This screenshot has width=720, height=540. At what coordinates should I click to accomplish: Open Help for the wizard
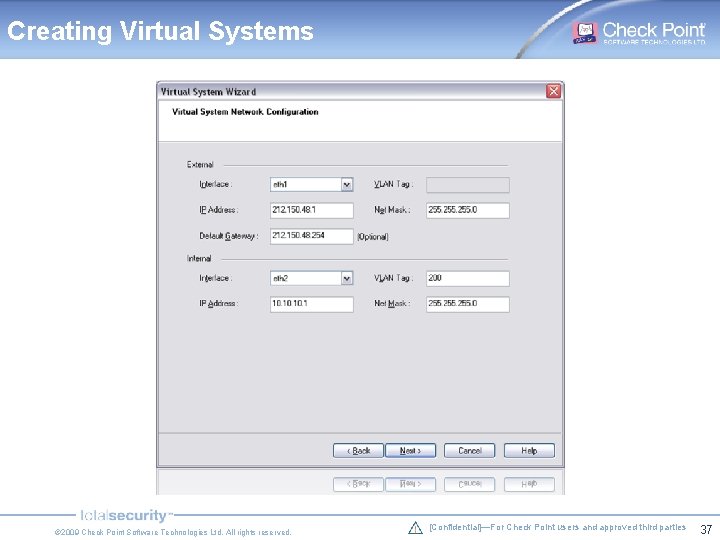(529, 450)
